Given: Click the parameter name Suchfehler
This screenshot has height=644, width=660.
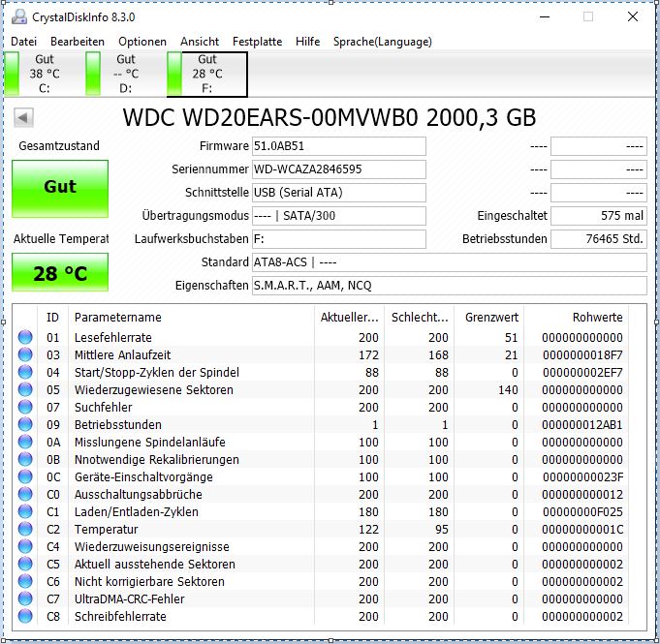Looking at the screenshot, I should [x=103, y=407].
